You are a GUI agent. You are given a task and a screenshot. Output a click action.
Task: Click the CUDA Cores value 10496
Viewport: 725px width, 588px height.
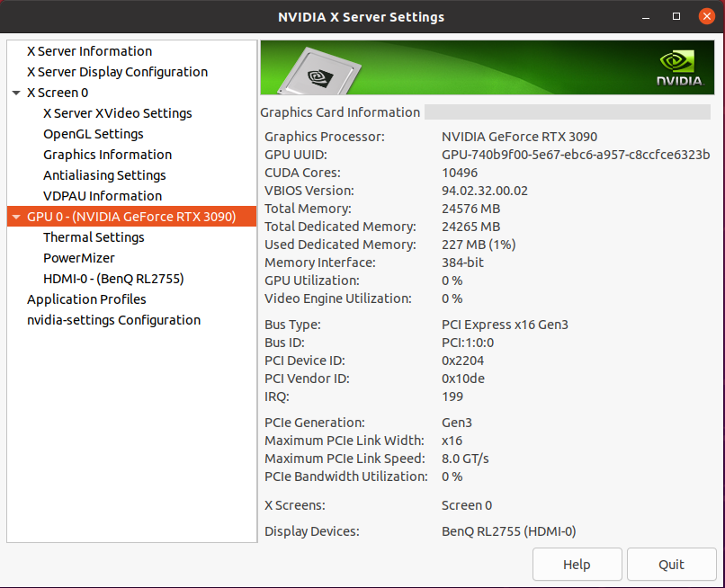(x=460, y=173)
